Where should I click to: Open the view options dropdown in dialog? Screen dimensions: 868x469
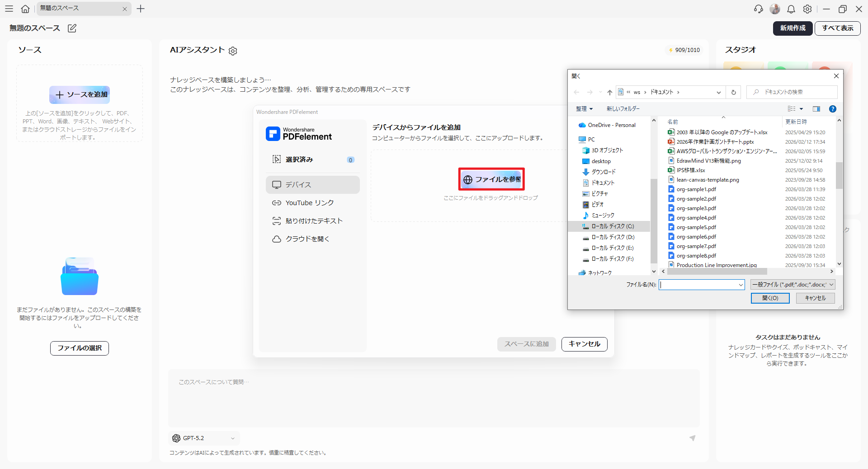click(801, 109)
